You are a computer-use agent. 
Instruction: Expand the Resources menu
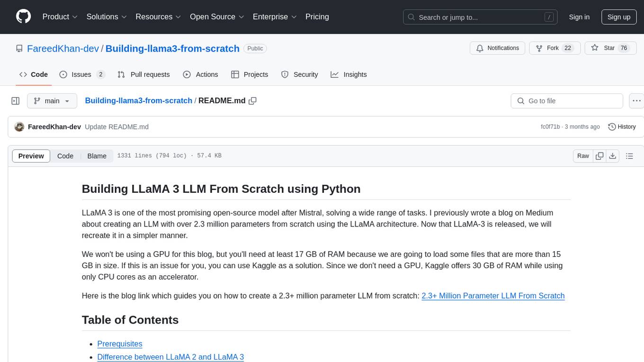[158, 17]
